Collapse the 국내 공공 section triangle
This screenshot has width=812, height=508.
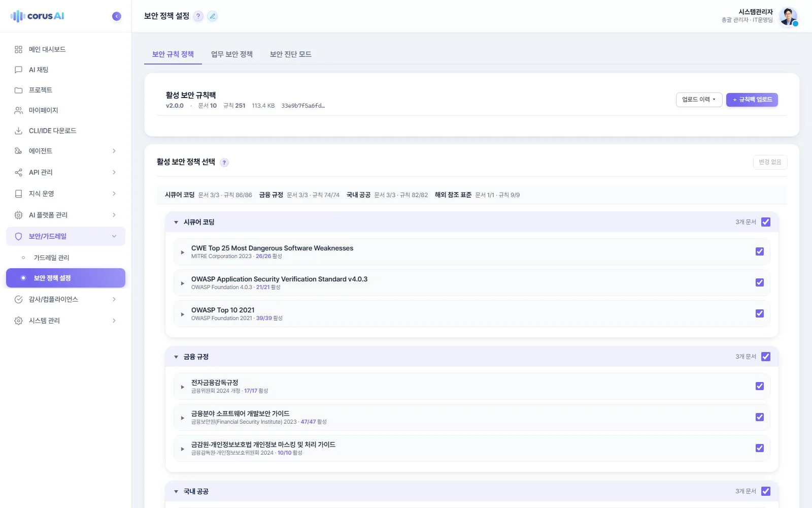click(x=176, y=491)
